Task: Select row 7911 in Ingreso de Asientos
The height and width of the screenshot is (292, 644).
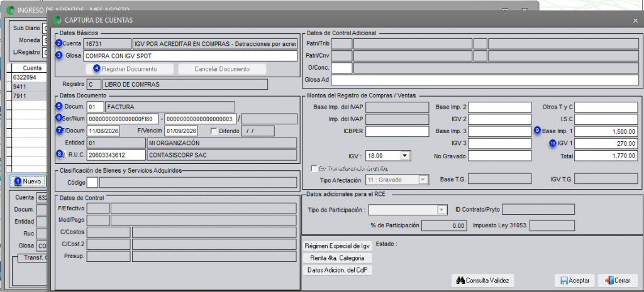Action: 29,95
